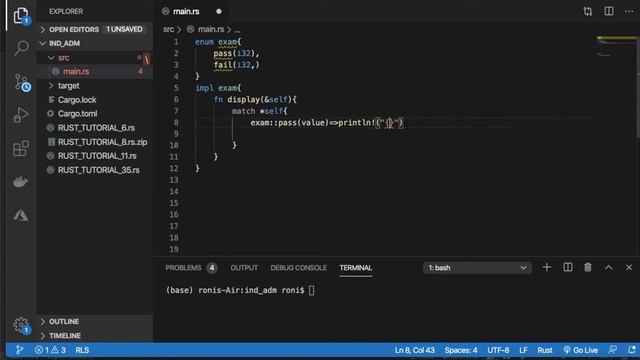Screen dimensions: 640x360
Task: Open the 1: bash terminal dropdown
Action: pyautogui.click(x=477, y=268)
